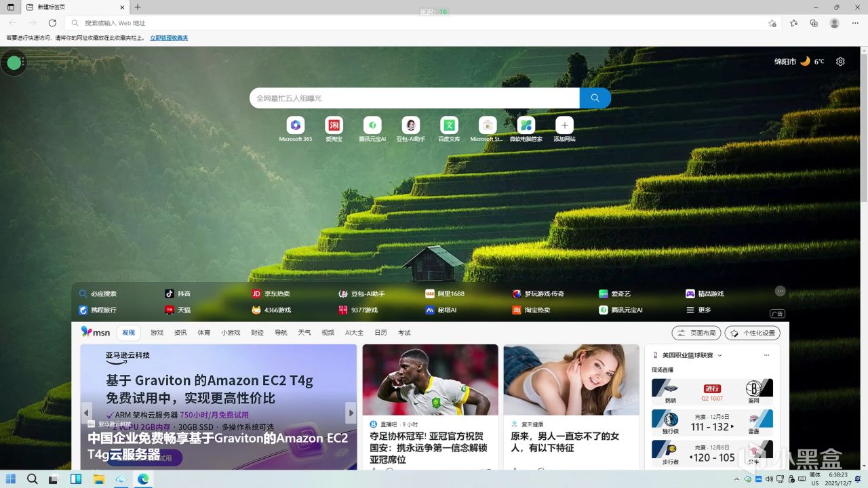The image size is (868, 488).
Task: Click the msn logo
Action: pos(95,332)
